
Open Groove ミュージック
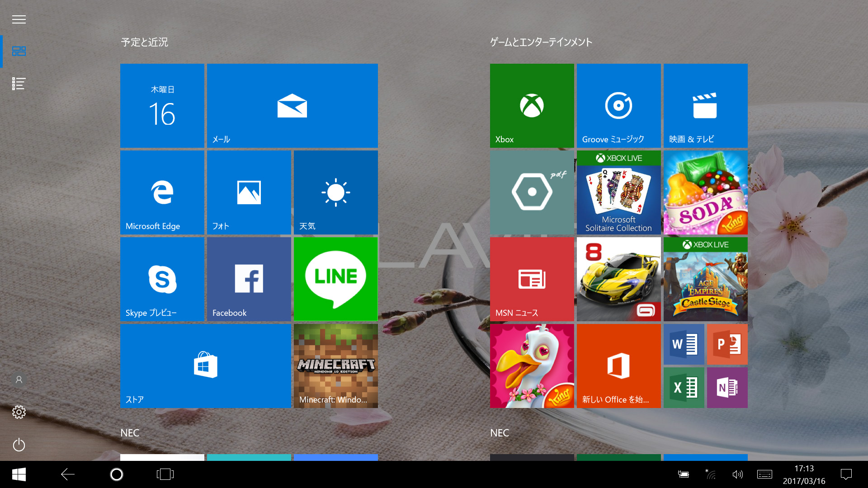618,105
